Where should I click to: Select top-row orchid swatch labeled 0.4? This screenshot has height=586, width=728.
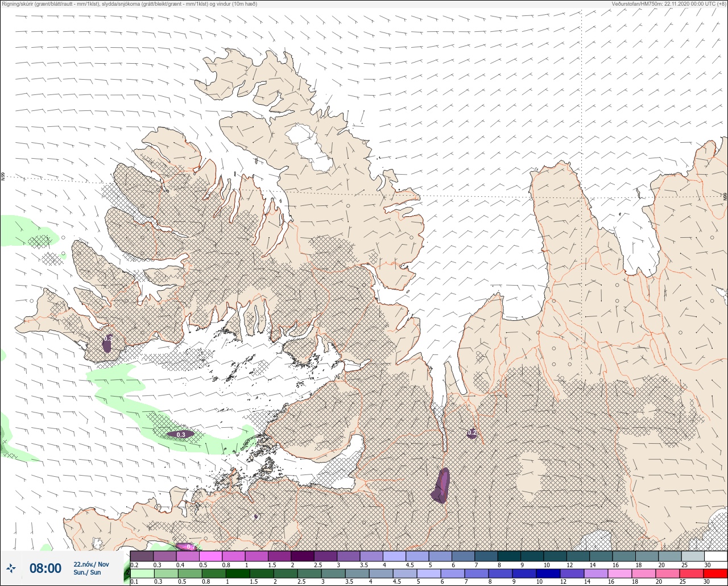tap(188, 556)
